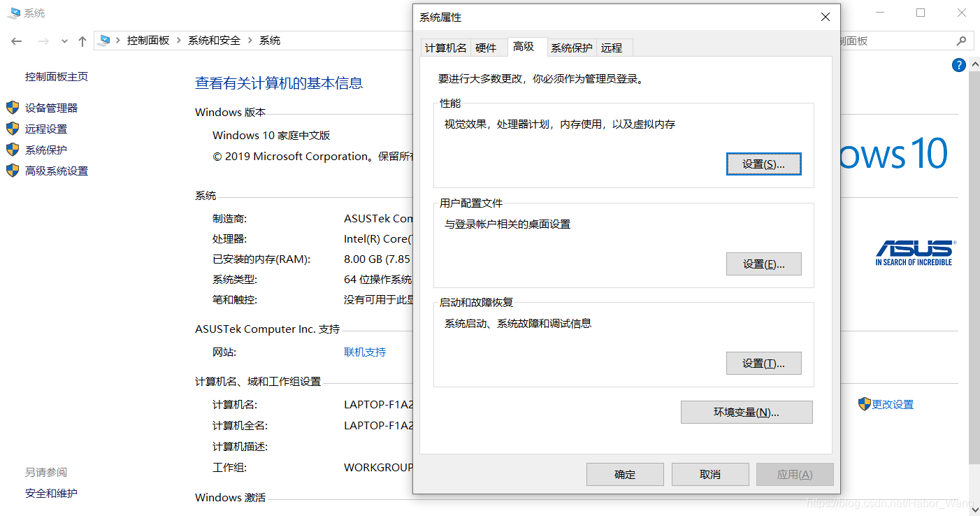Close the 系统属性 dialog
Screen dimensions: 980x516
click(825, 17)
